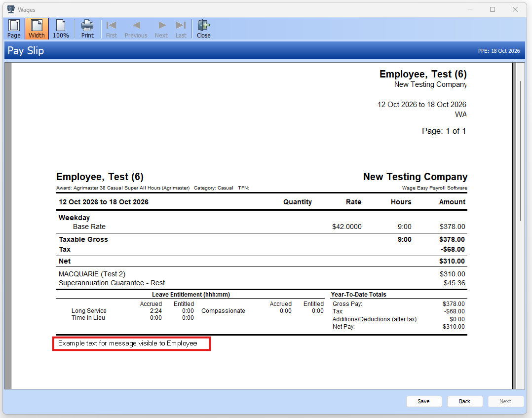Click the Tax amount -$68.00
The image size is (532, 418).
point(453,249)
